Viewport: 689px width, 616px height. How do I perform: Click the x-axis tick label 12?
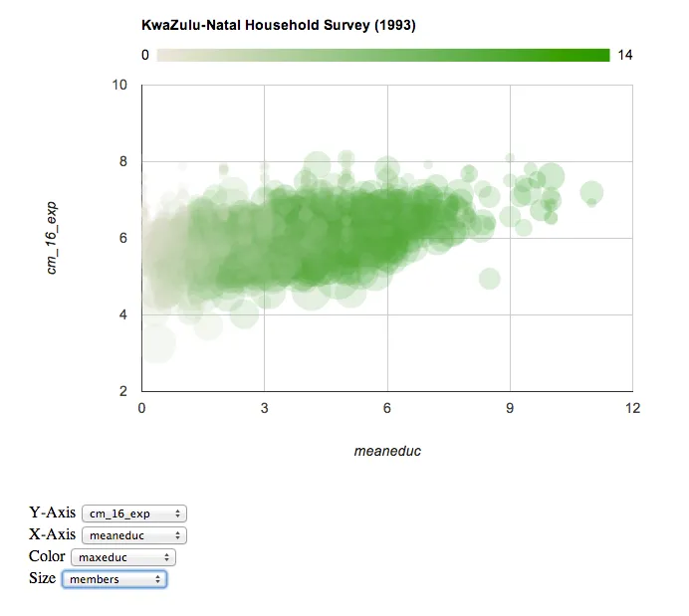click(632, 408)
